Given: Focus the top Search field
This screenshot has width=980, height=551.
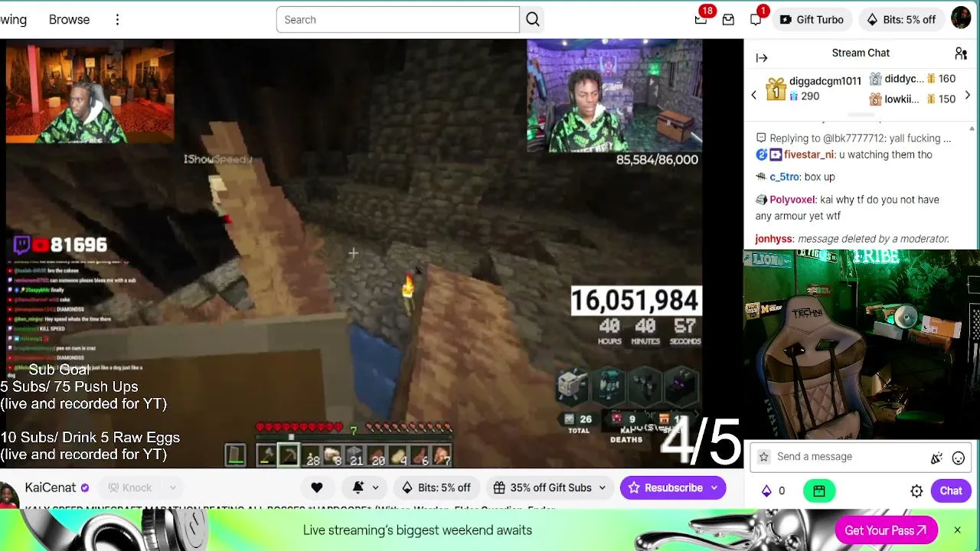Looking at the screenshot, I should [398, 20].
